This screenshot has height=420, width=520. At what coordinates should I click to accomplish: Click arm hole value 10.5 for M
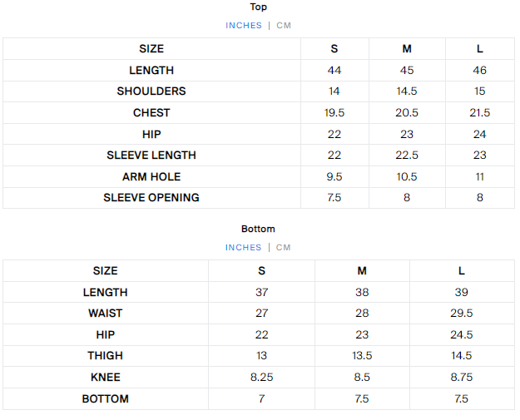coord(407,176)
